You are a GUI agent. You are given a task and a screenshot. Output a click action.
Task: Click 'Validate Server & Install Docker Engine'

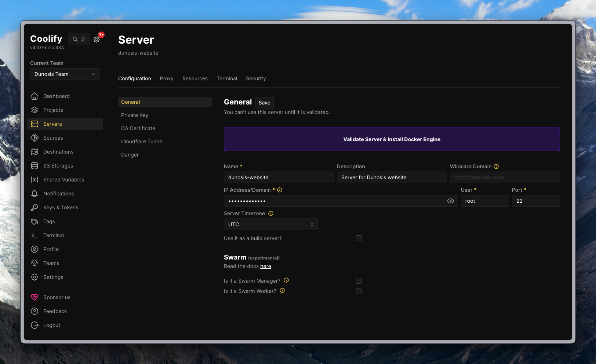[392, 139]
